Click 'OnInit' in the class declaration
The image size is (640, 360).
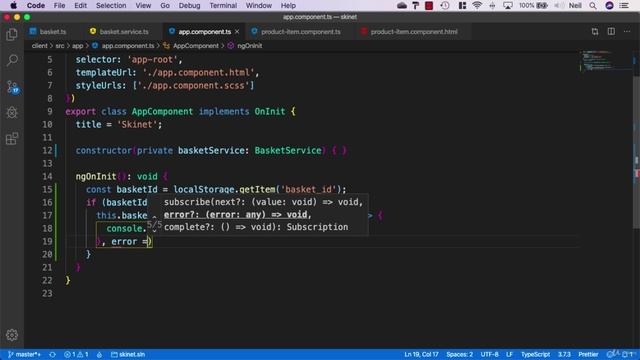coord(269,111)
